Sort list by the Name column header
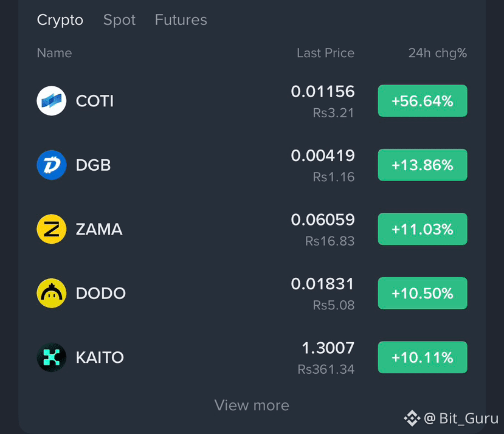The height and width of the screenshot is (434, 504). click(54, 53)
